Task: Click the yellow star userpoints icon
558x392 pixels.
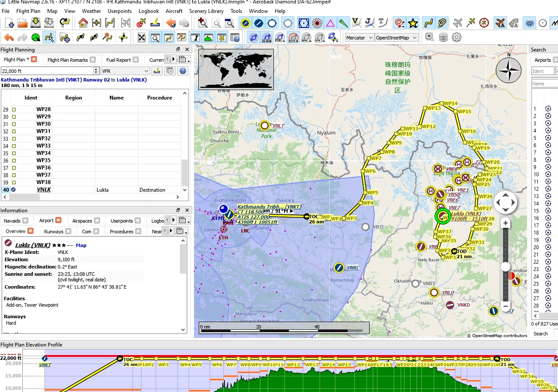Action: (x=413, y=23)
